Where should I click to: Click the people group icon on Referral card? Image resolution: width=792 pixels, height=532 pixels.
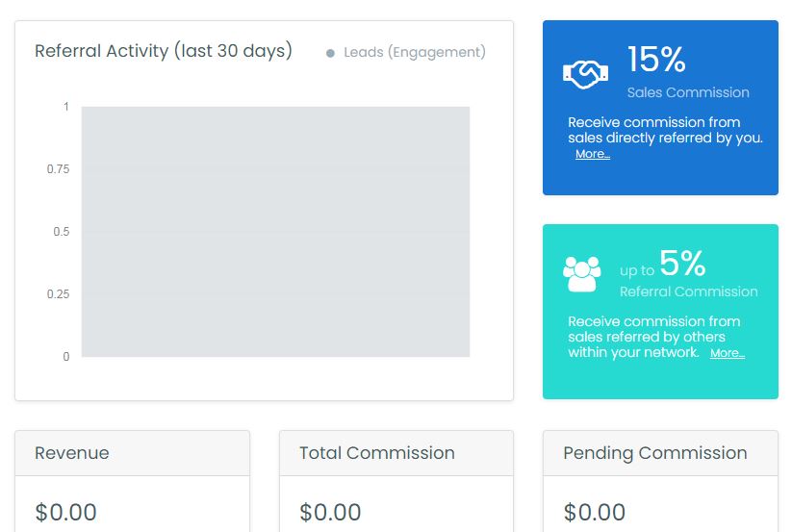pyautogui.click(x=581, y=273)
